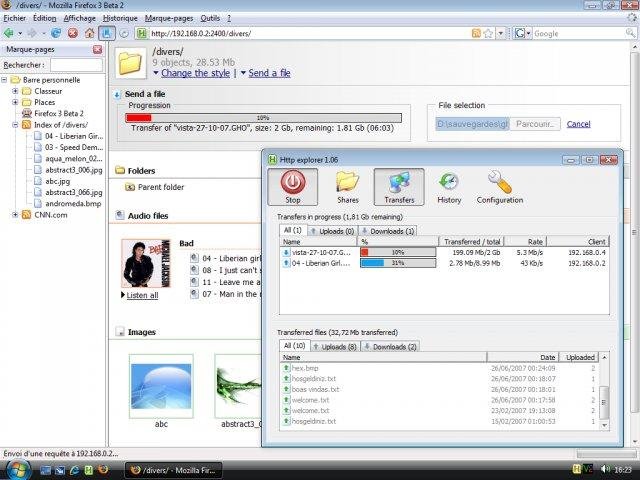Open the Fichier menu
The image size is (640, 480).
14,18
